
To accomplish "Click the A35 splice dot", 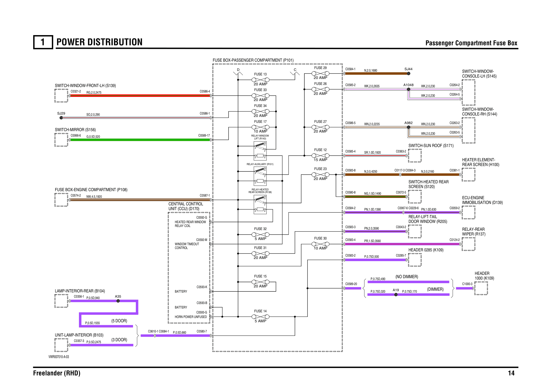I will 118,301.
